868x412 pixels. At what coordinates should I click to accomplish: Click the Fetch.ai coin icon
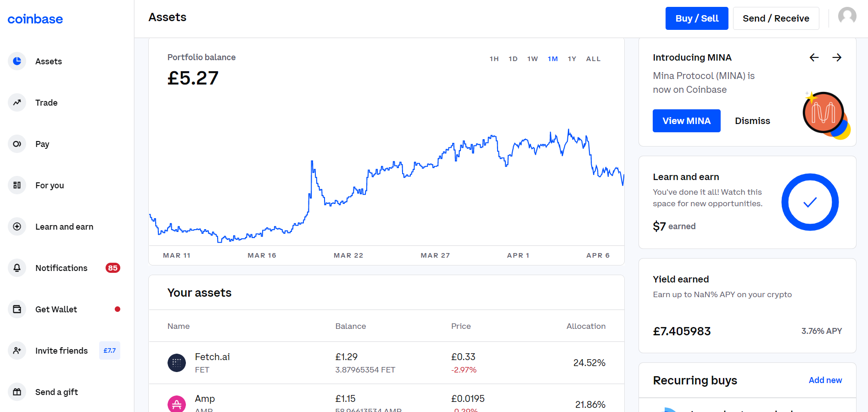pyautogui.click(x=177, y=363)
